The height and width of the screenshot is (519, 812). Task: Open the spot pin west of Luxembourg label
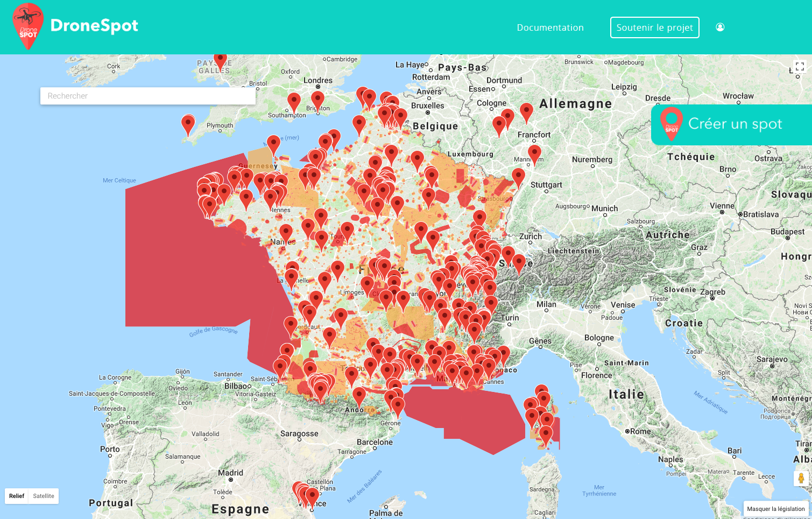point(418,161)
